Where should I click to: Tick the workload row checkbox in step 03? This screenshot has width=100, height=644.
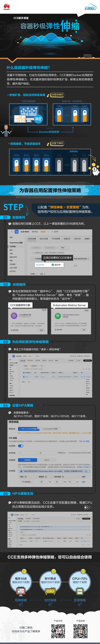[x=24, y=377]
